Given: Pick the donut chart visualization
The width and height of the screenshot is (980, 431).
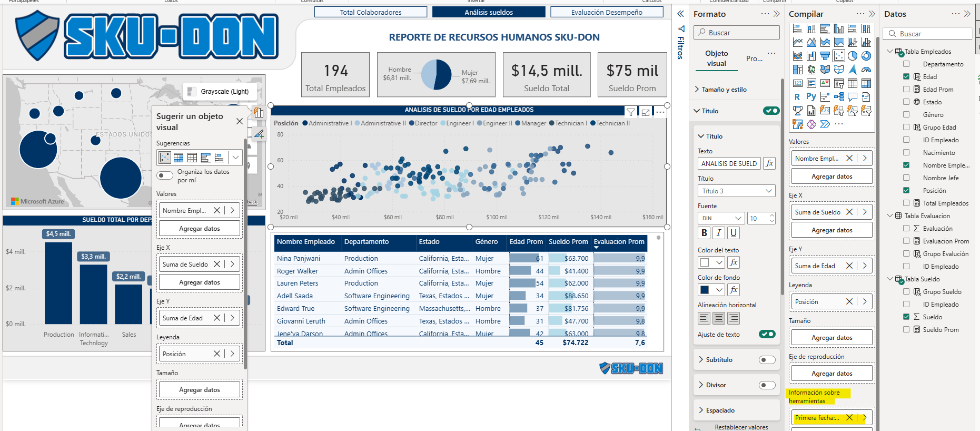Looking at the screenshot, I should pyautogui.click(x=866, y=56).
